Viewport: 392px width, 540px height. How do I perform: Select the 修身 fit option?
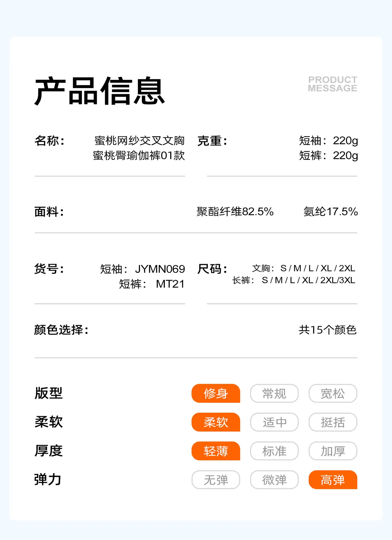coord(216,393)
